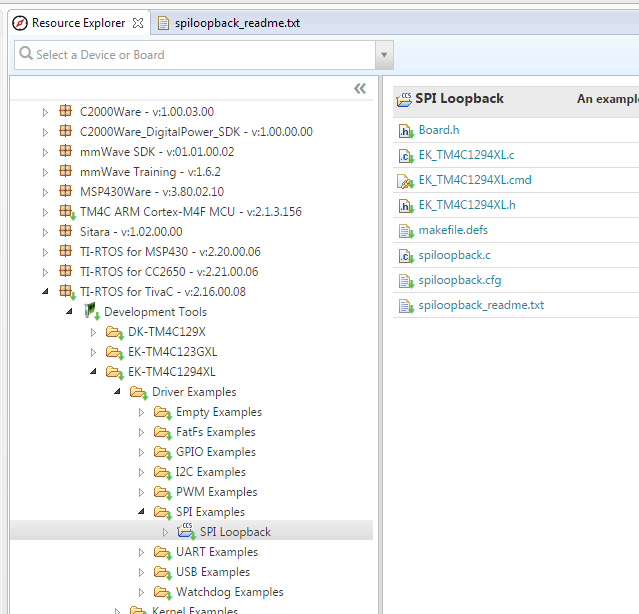Expand the C2000Ware v:1.00.03.00 node

[x=45, y=112]
